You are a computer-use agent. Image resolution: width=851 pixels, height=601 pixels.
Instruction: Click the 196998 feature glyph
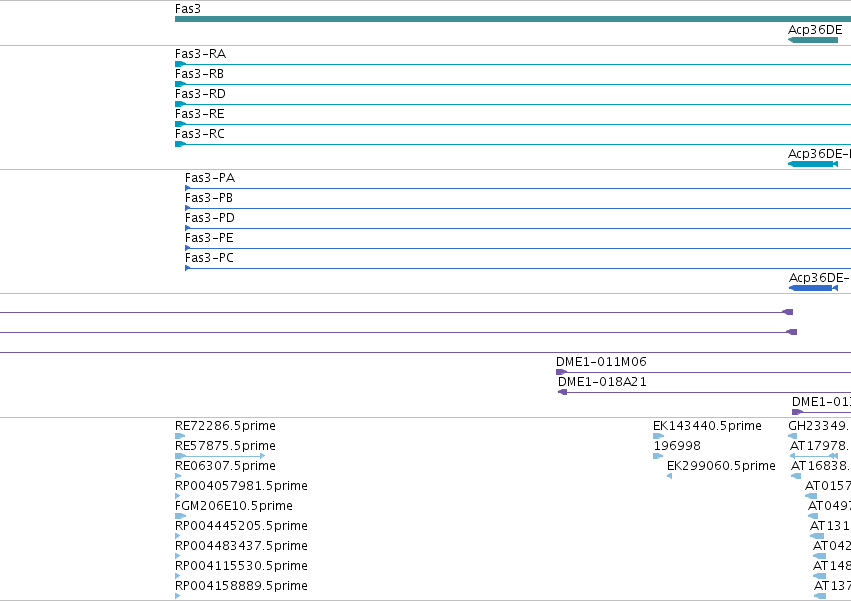pos(658,456)
